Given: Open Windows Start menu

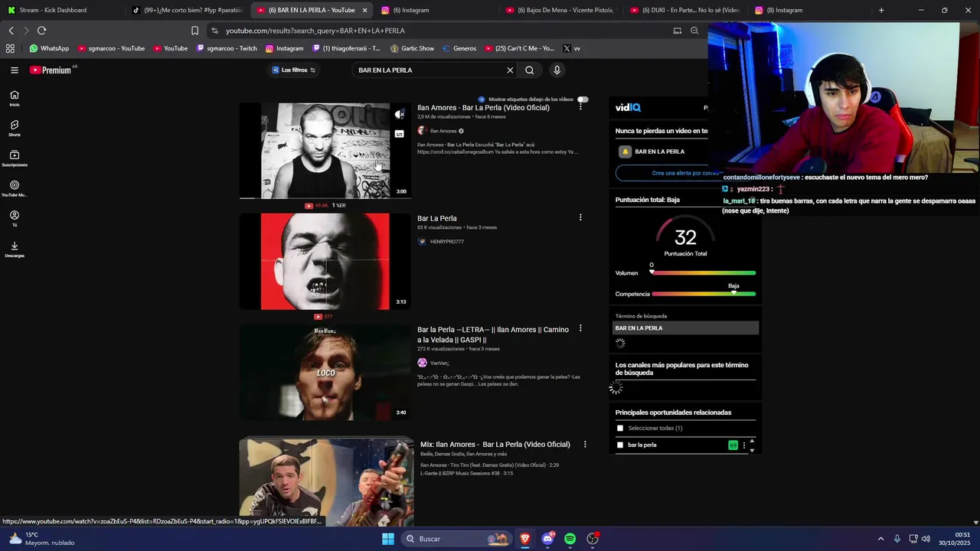Looking at the screenshot, I should coord(388,539).
